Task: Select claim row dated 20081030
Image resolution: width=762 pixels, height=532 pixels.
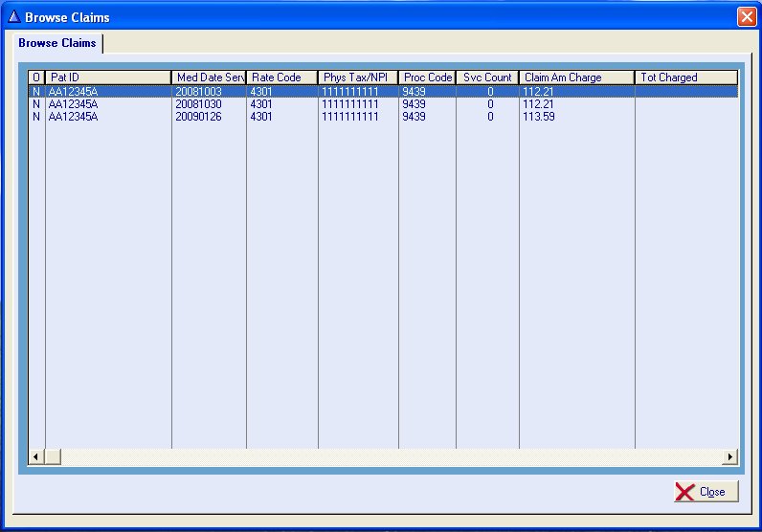Action: pyautogui.click(x=383, y=104)
